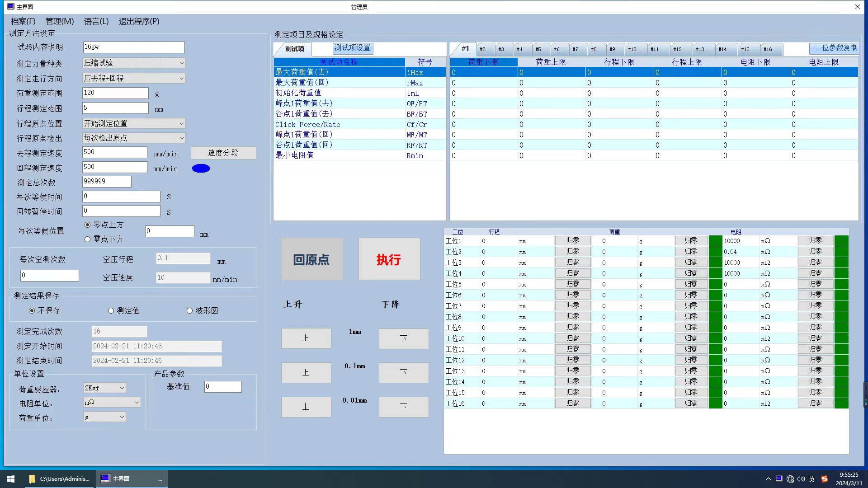This screenshot has height=488, width=868.
Task: Show hidden tray icons chevron
Action: coord(768,479)
